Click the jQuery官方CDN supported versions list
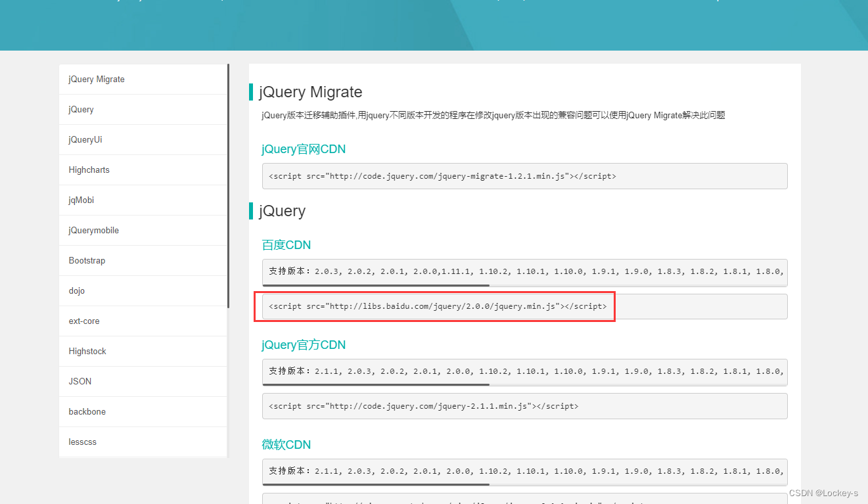 524,371
